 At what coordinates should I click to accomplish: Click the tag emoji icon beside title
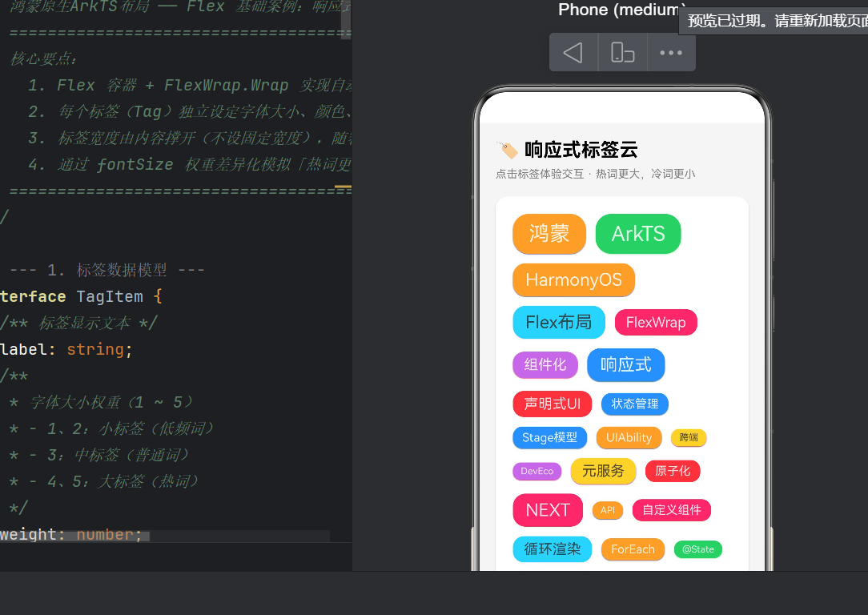507,150
